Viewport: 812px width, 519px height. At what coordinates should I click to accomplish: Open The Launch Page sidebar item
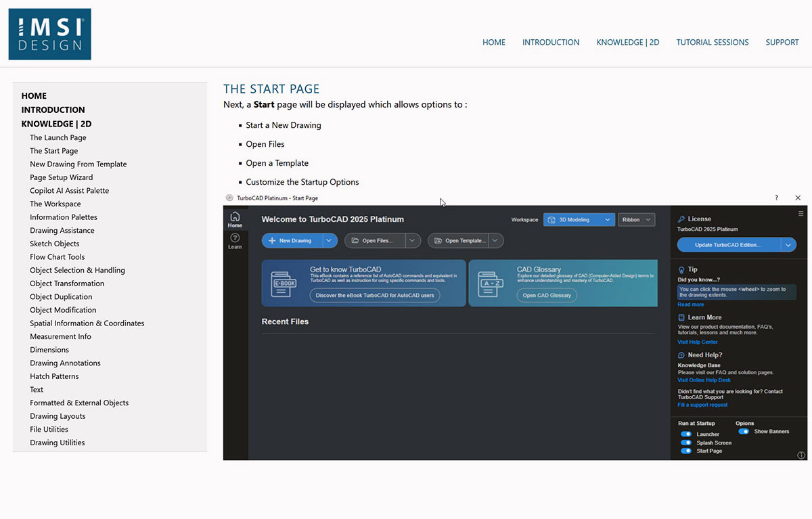(x=58, y=137)
